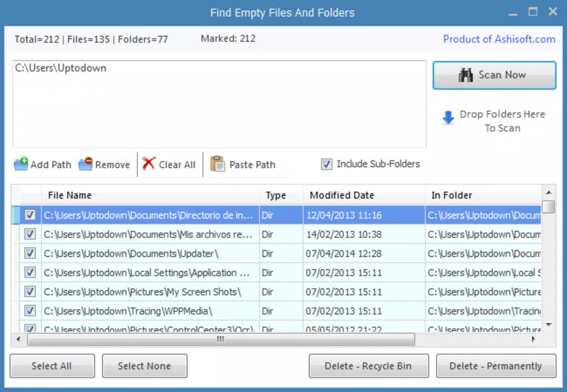Open the Product of Ashisoft.com link

pos(499,39)
